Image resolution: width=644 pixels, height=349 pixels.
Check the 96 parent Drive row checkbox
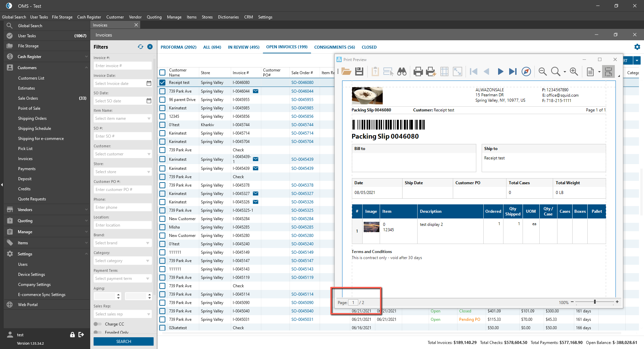coord(162,100)
